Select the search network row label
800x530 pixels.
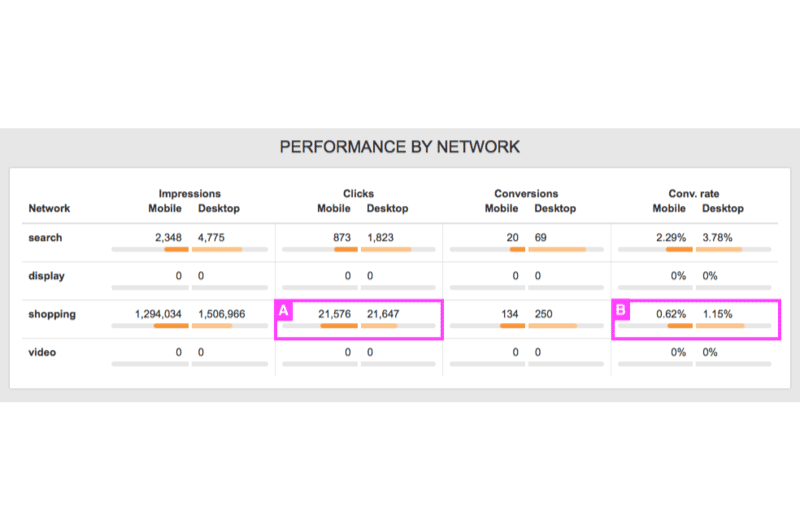(x=45, y=238)
